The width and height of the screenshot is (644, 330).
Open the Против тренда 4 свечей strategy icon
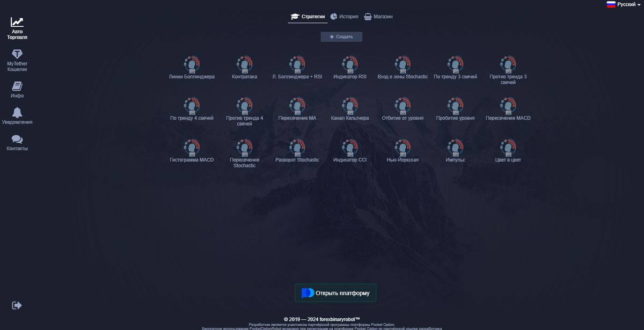[x=245, y=106]
